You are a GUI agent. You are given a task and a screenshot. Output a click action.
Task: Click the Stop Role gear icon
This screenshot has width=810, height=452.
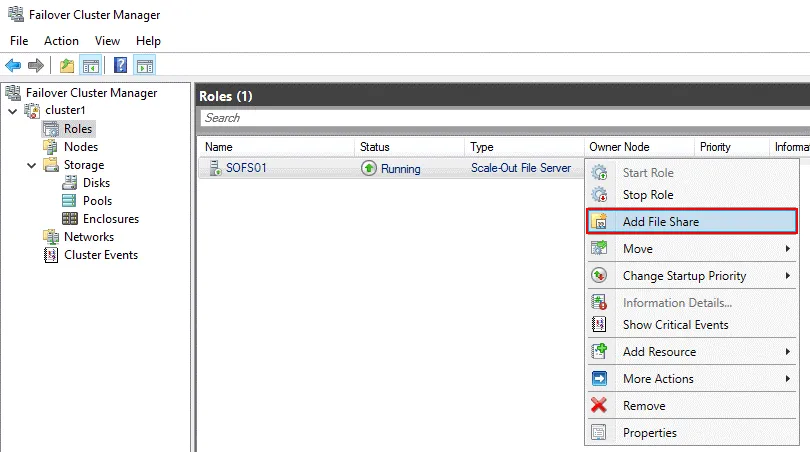pyautogui.click(x=599, y=195)
